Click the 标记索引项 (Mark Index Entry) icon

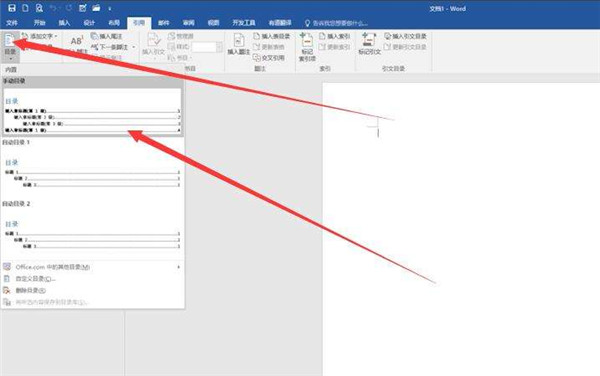[307, 47]
